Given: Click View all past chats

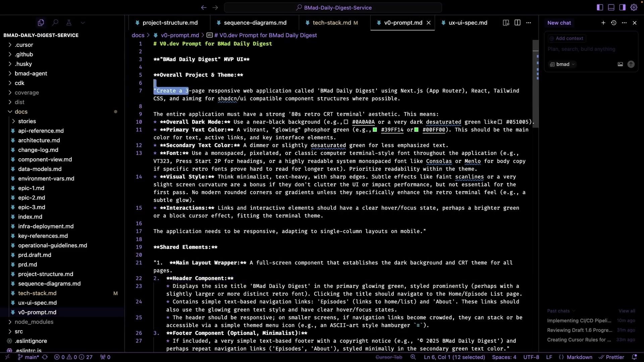Looking at the screenshot, I should point(627,311).
